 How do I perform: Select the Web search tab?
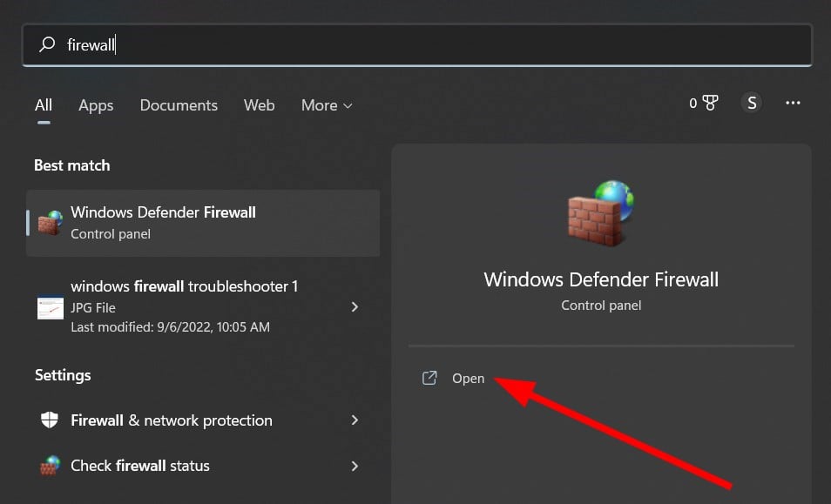coord(259,105)
